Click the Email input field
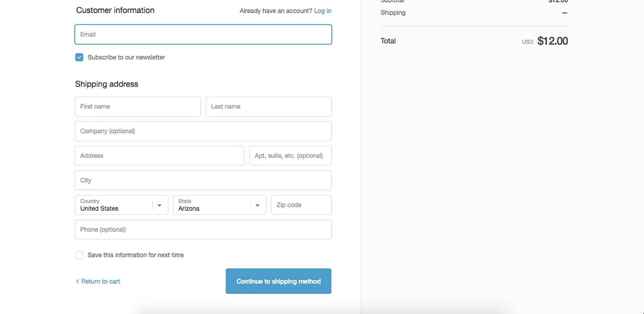The height and width of the screenshot is (314, 644). pos(203,34)
